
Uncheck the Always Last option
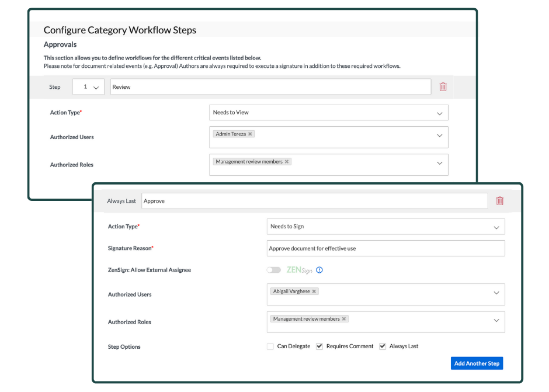383,346
